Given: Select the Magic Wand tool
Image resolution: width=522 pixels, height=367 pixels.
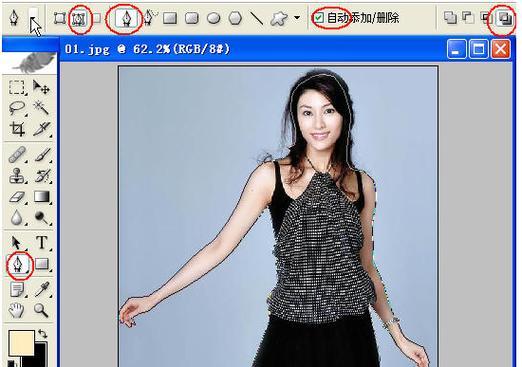Looking at the screenshot, I should 41,108.
